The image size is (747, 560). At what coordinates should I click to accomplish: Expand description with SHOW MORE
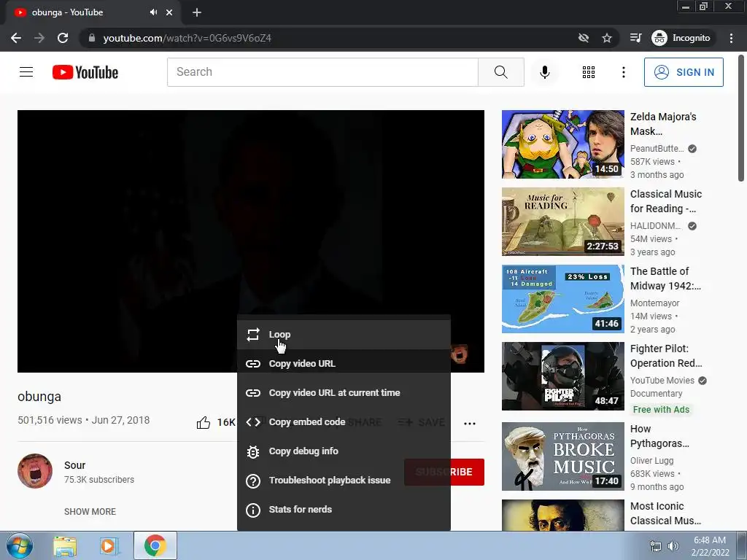(90, 511)
